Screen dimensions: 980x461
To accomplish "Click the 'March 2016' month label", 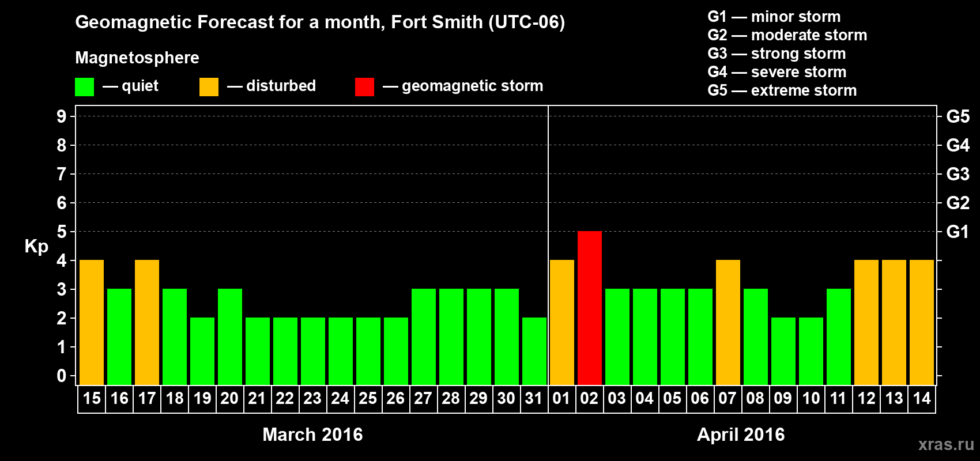I will [x=312, y=434].
